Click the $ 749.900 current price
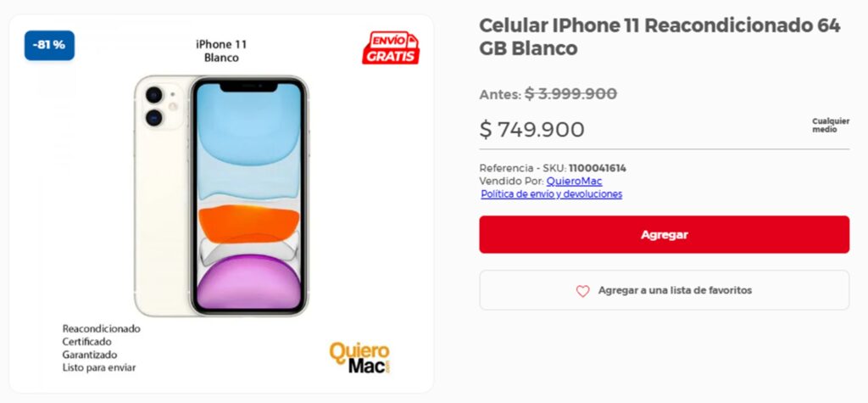Screen dimensions: 868x403 (532, 130)
